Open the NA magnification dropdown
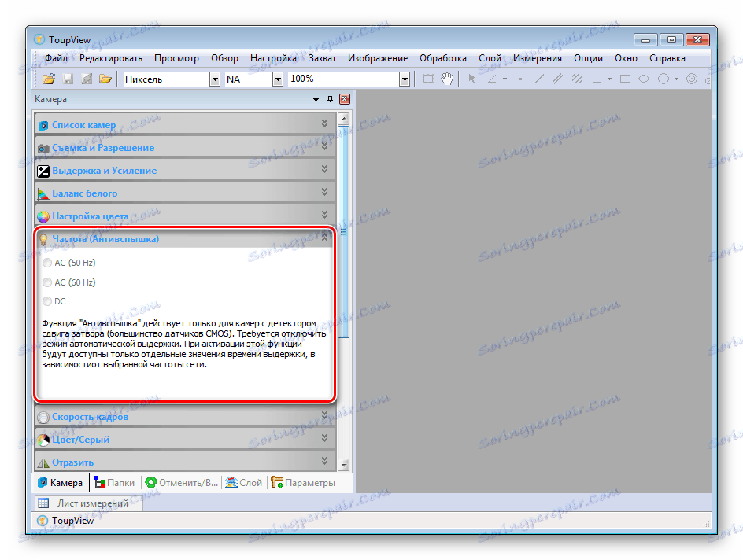743x560 pixels. tap(278, 79)
